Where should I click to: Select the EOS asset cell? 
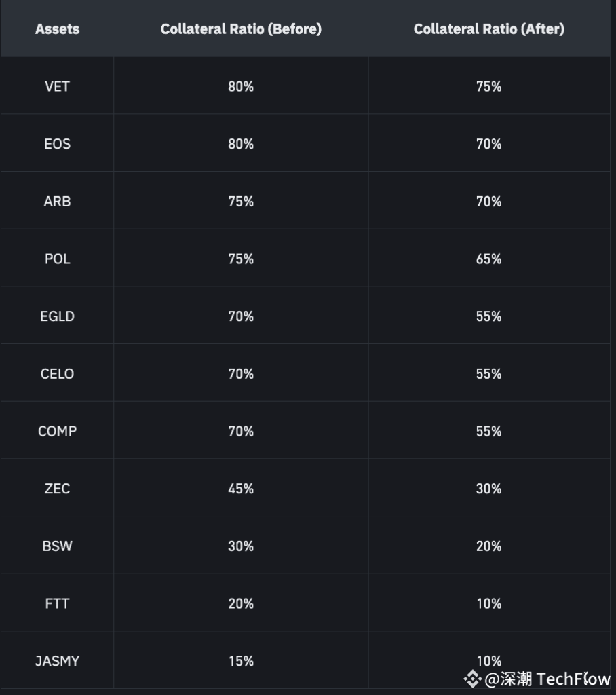57,144
